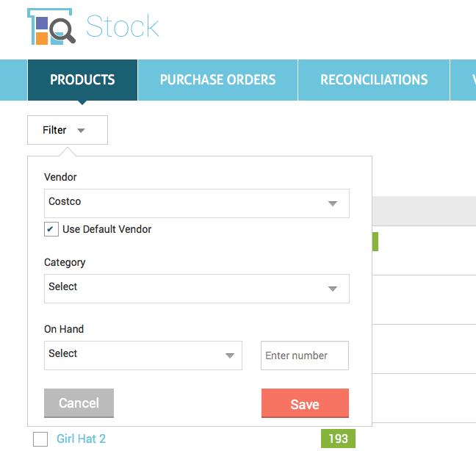Cancel the filter panel
Screen dimensions: 476x451
(79, 403)
